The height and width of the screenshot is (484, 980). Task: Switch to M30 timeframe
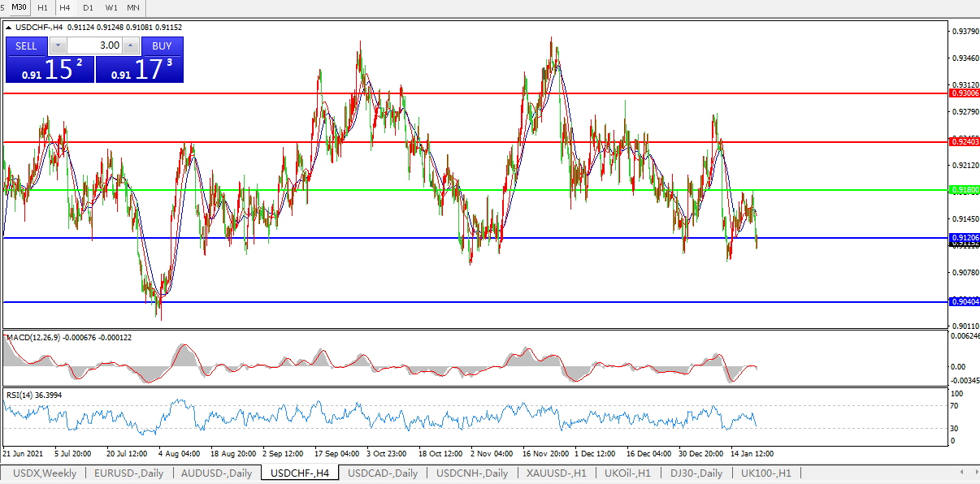coord(20,7)
